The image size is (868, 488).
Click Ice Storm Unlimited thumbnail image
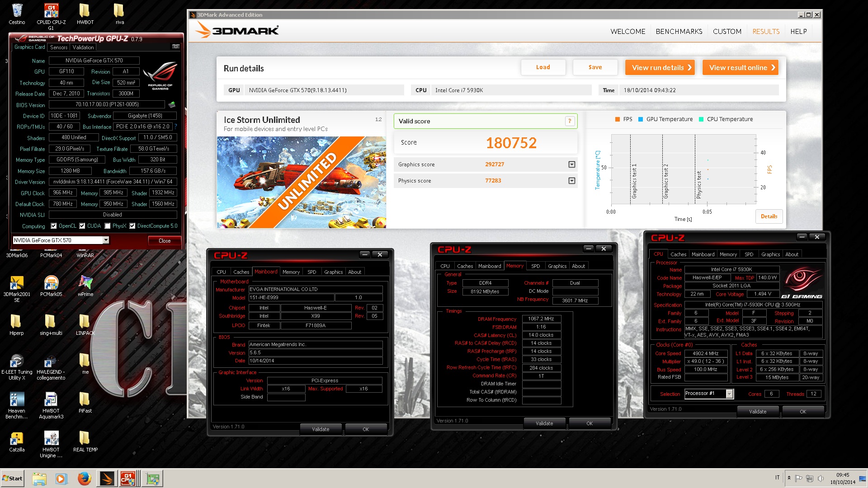[x=301, y=182]
